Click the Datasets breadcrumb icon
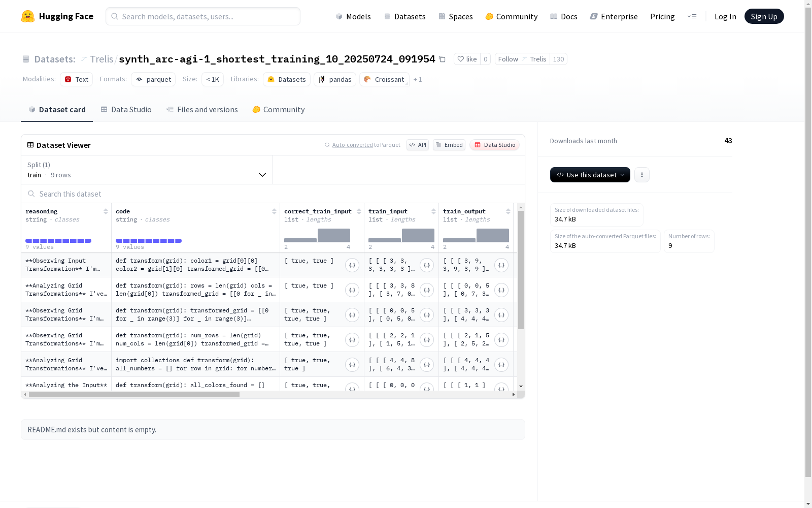This screenshot has height=508, width=812. coord(26,59)
